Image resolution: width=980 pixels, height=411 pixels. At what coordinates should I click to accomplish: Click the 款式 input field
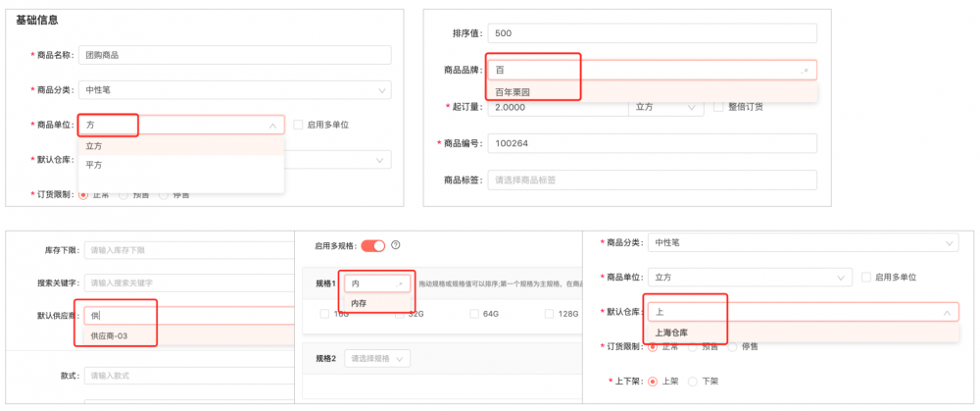click(189, 376)
